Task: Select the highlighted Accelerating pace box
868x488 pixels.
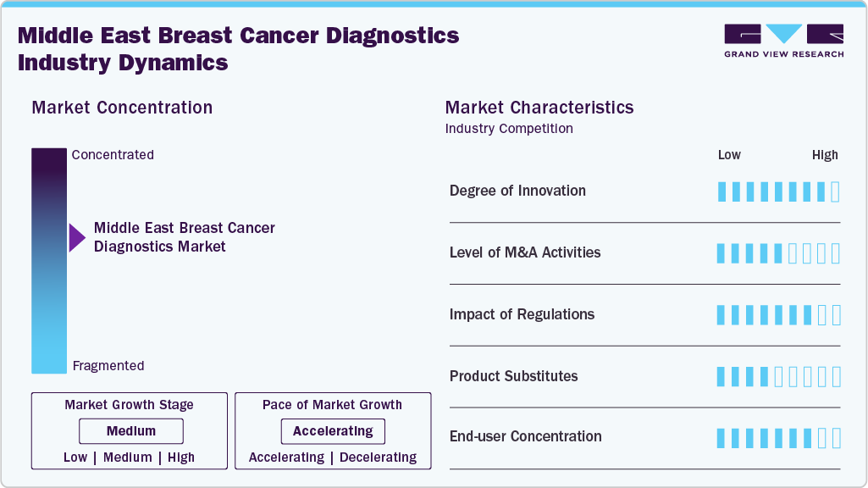Action: pyautogui.click(x=333, y=431)
